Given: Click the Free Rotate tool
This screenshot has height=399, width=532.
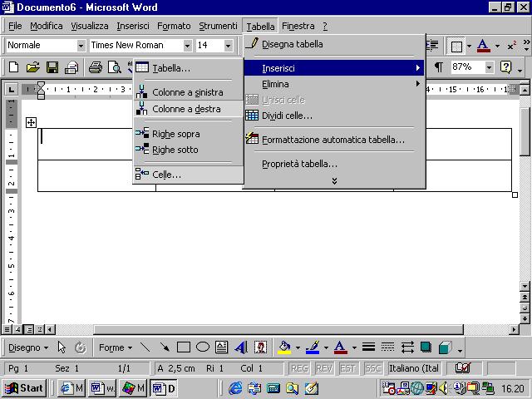Looking at the screenshot, I should pos(81,347).
